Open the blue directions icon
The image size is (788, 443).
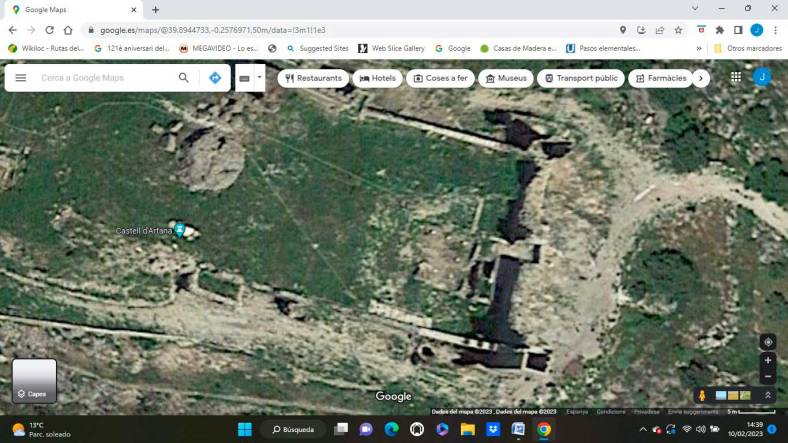pyautogui.click(x=215, y=78)
